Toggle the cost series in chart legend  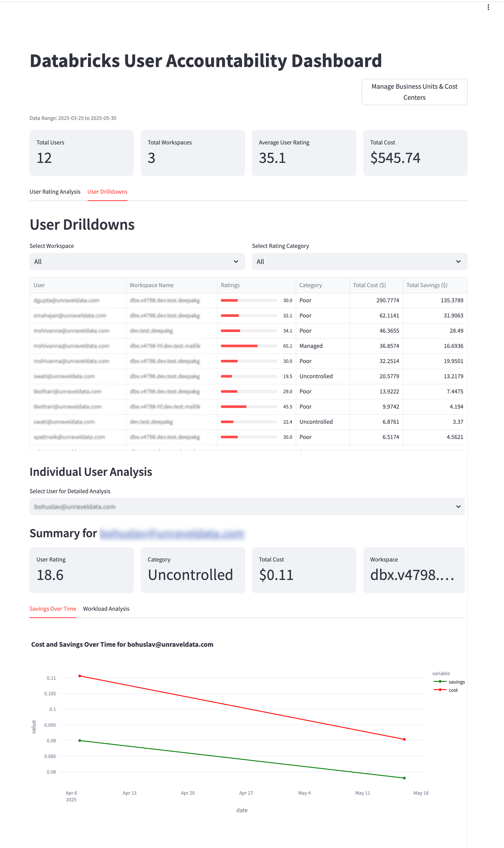pyautogui.click(x=449, y=690)
